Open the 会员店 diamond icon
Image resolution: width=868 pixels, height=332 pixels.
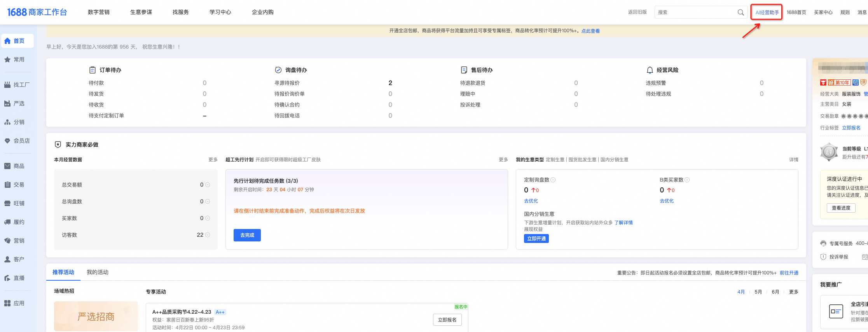click(x=7, y=141)
